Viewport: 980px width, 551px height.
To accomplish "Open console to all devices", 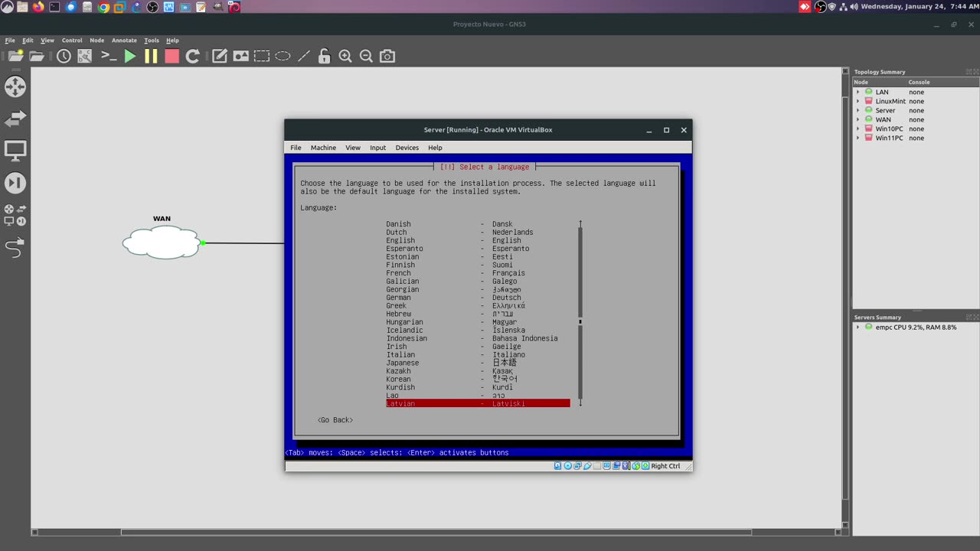I will point(109,56).
